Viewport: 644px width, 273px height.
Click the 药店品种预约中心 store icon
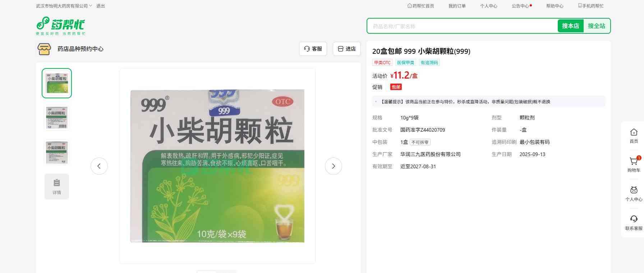[x=44, y=49]
